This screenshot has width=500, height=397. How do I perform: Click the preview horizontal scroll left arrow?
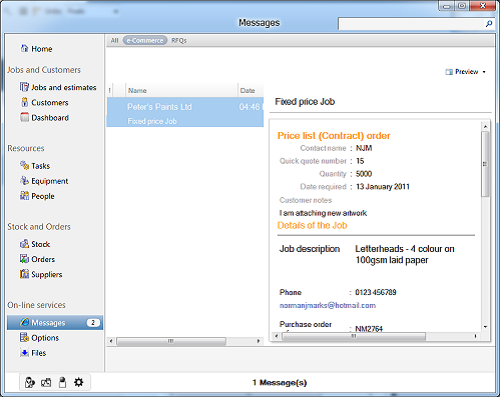[276, 336]
